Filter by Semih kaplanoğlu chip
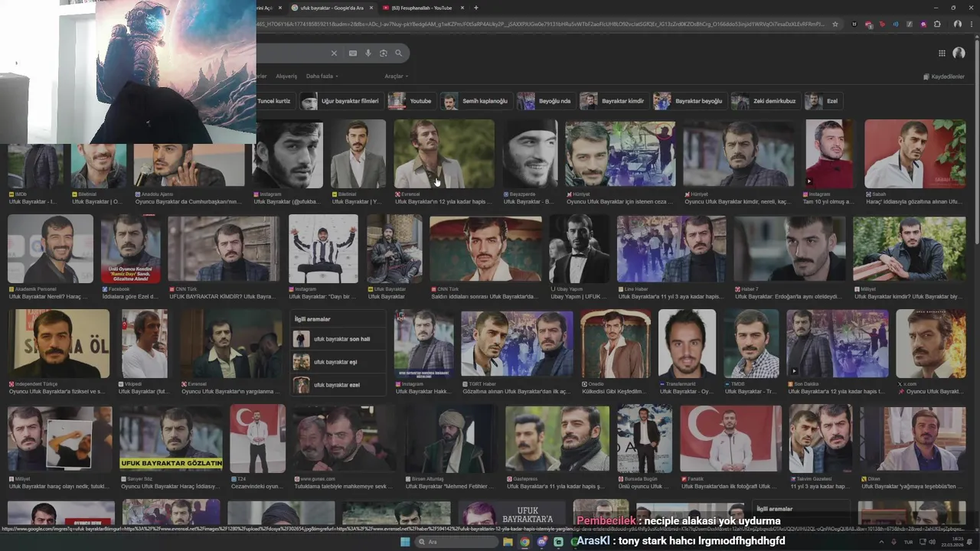Viewport: 980px width, 551px height. pyautogui.click(x=475, y=101)
